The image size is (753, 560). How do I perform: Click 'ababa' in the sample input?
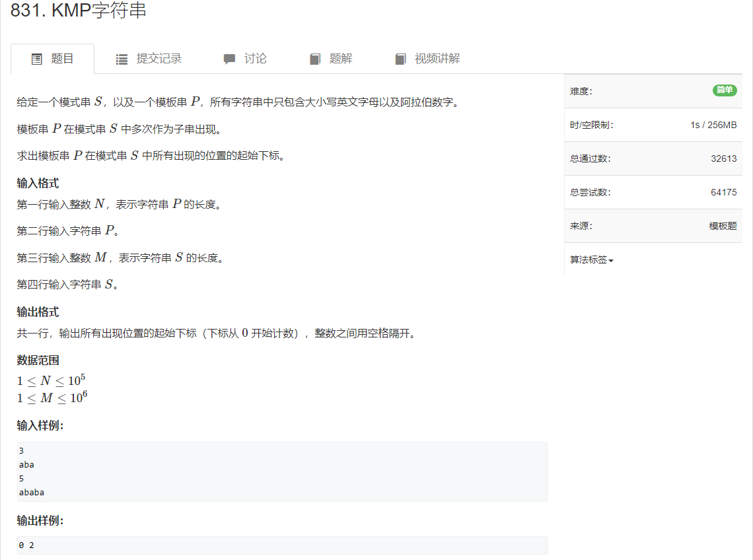pyautogui.click(x=32, y=492)
